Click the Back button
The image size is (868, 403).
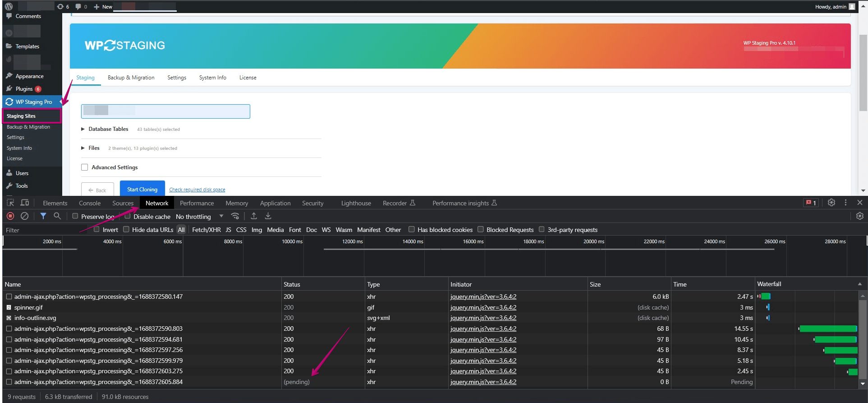[97, 190]
